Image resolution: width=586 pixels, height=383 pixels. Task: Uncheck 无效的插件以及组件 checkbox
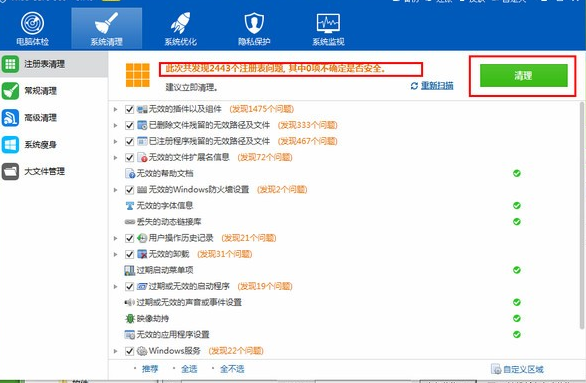129,109
